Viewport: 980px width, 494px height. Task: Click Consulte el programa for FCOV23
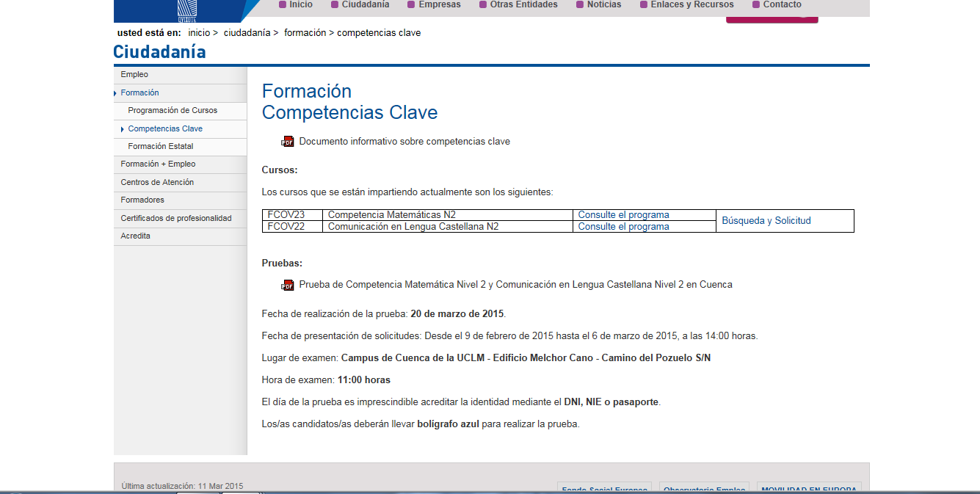click(x=623, y=215)
